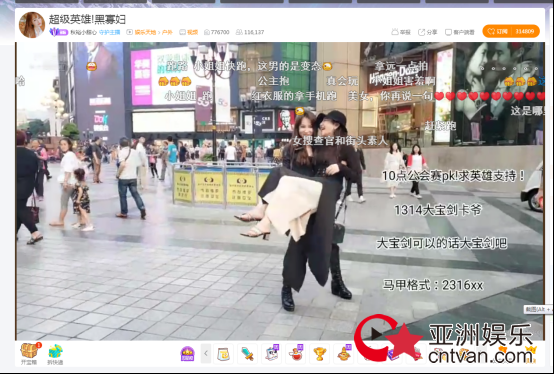
Task: Click the live video player area
Action: tap(280, 191)
